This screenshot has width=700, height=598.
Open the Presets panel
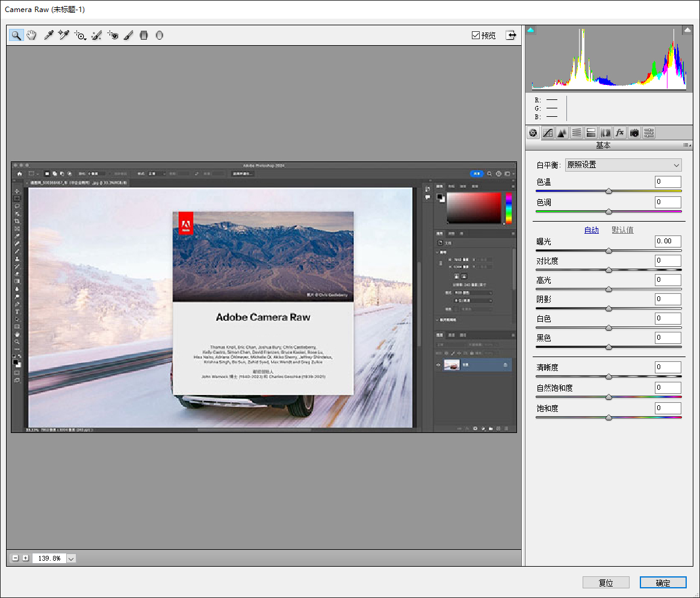click(649, 132)
